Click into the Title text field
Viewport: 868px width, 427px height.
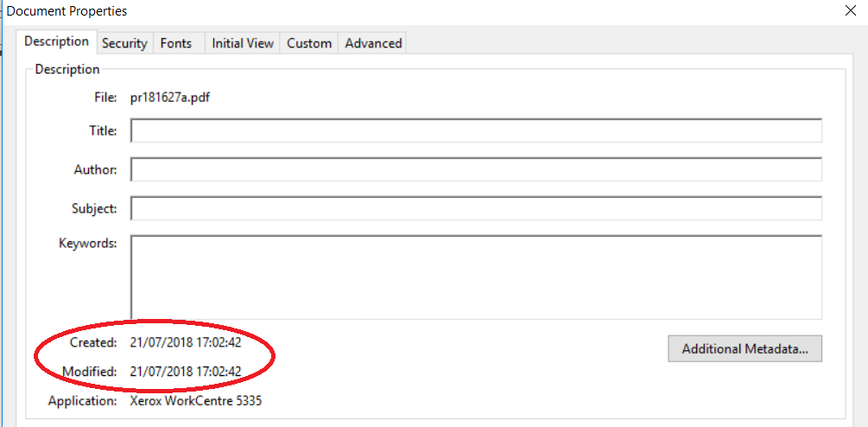point(476,131)
